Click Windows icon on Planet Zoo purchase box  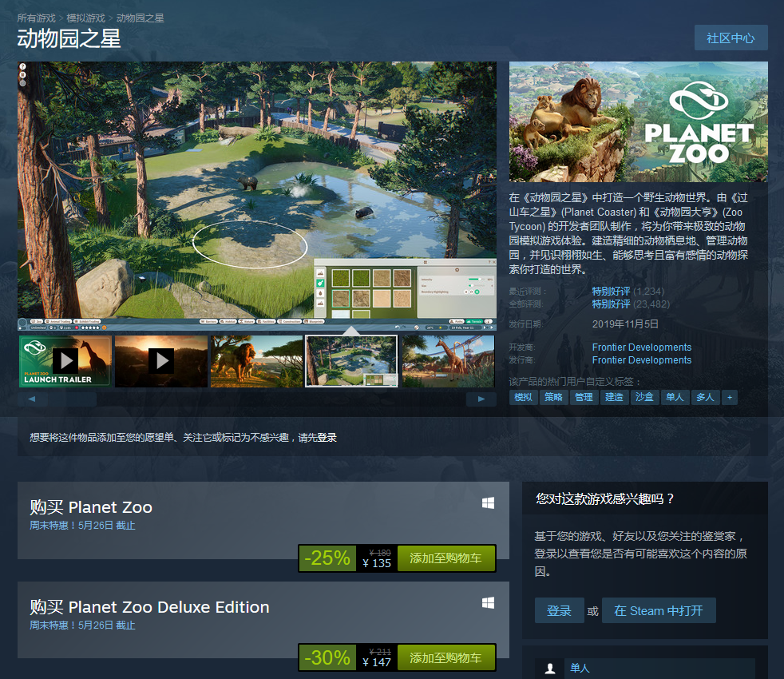[488, 503]
